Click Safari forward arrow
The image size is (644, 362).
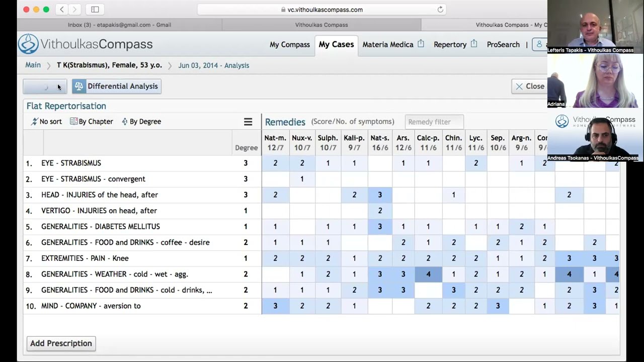74,10
